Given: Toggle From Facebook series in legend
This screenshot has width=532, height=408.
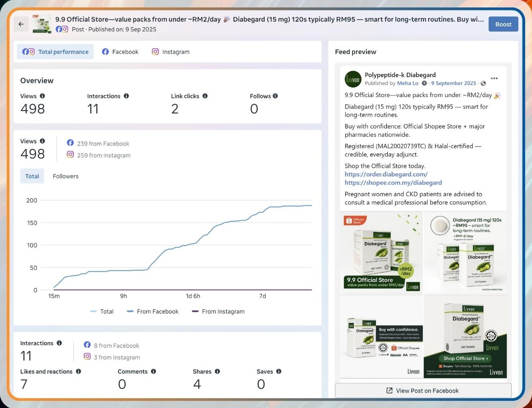Looking at the screenshot, I should (x=153, y=311).
